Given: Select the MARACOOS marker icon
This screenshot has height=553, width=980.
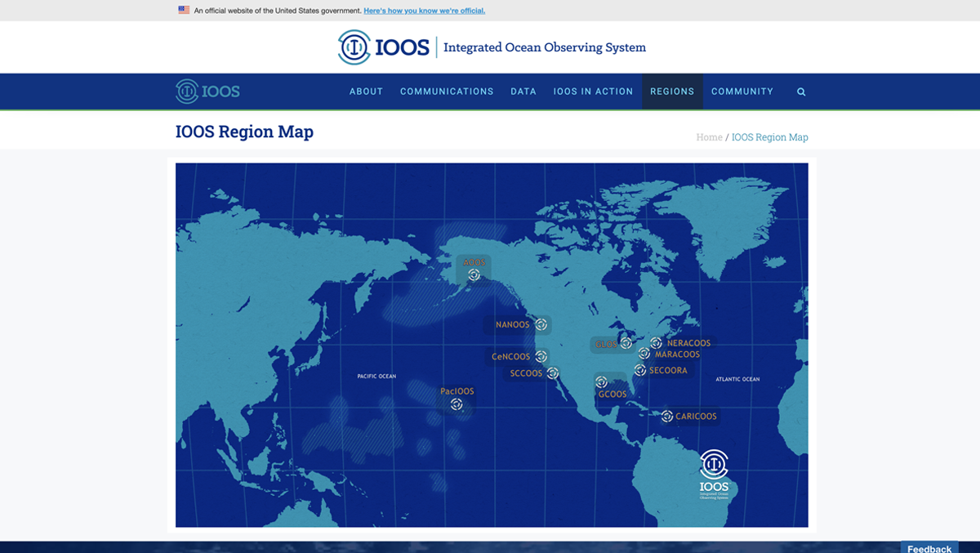Looking at the screenshot, I should point(644,354).
